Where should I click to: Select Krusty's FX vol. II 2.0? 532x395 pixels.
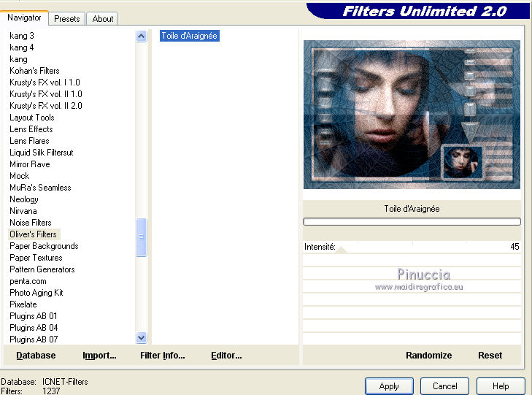(46, 106)
